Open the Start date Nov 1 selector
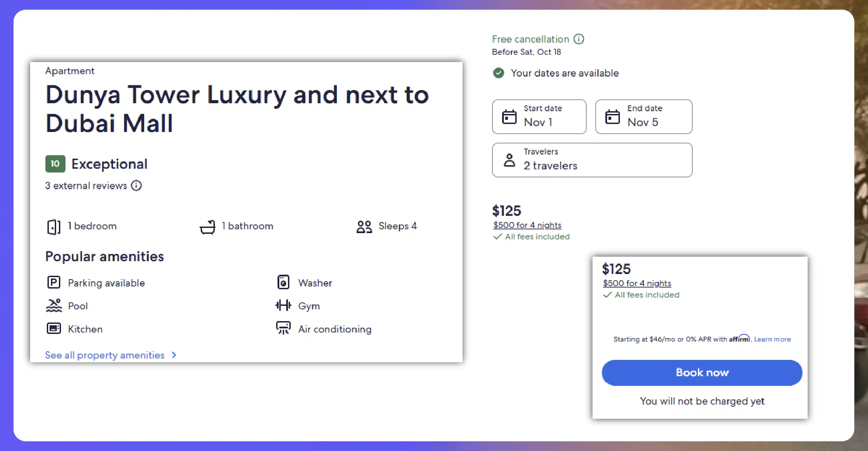 [539, 117]
